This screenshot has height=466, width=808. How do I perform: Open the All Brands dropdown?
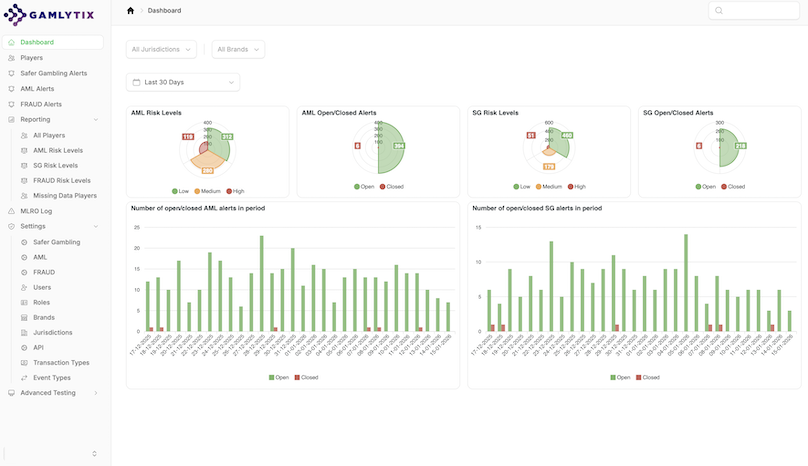pos(238,49)
